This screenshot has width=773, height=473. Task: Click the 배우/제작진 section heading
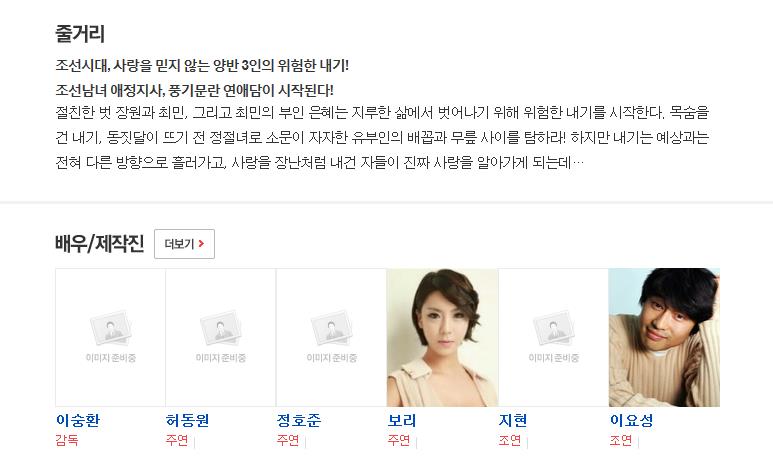[100, 244]
